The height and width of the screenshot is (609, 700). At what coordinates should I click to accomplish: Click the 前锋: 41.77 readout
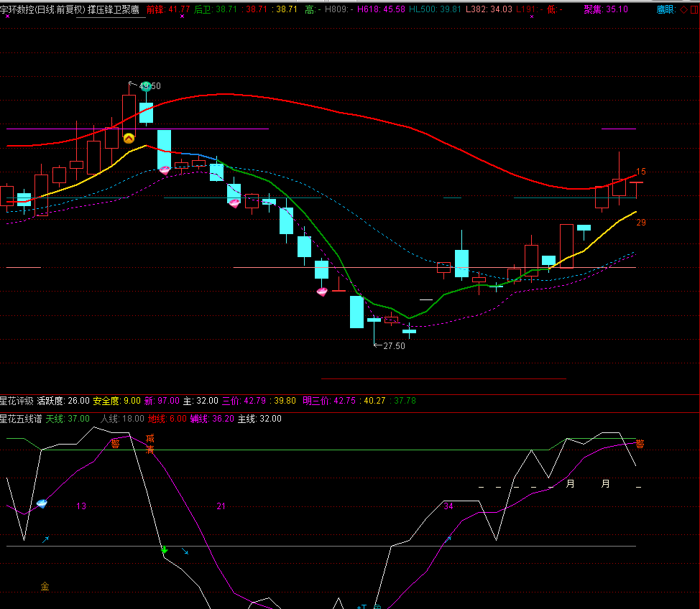pos(168,9)
